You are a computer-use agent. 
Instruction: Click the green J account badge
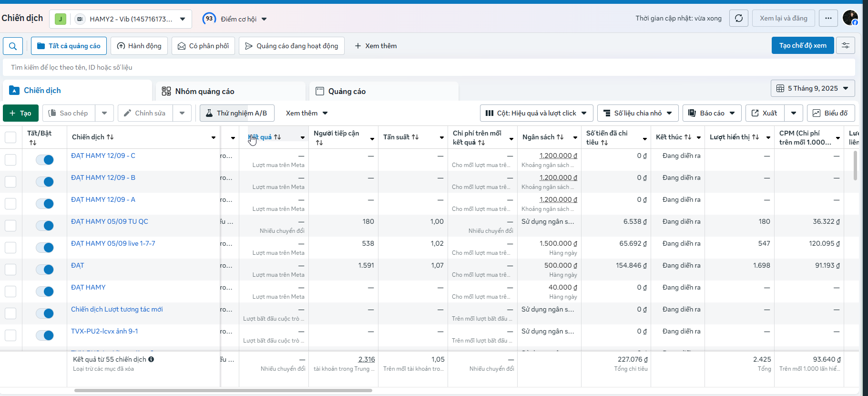[61, 19]
